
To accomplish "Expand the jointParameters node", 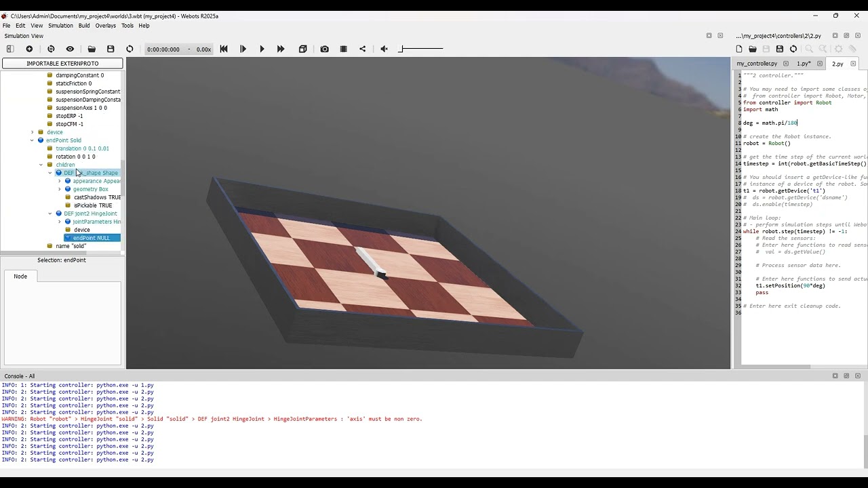I will tap(59, 222).
